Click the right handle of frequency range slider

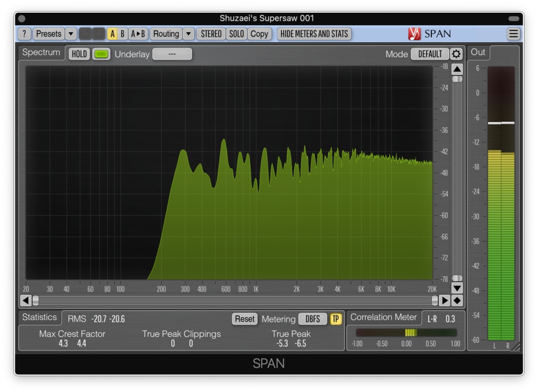click(434, 301)
